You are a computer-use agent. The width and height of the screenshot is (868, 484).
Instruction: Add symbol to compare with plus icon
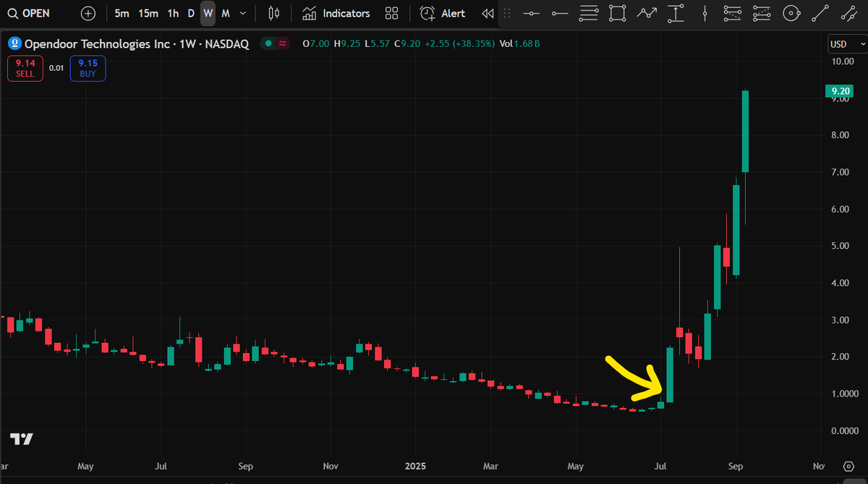pyautogui.click(x=88, y=13)
